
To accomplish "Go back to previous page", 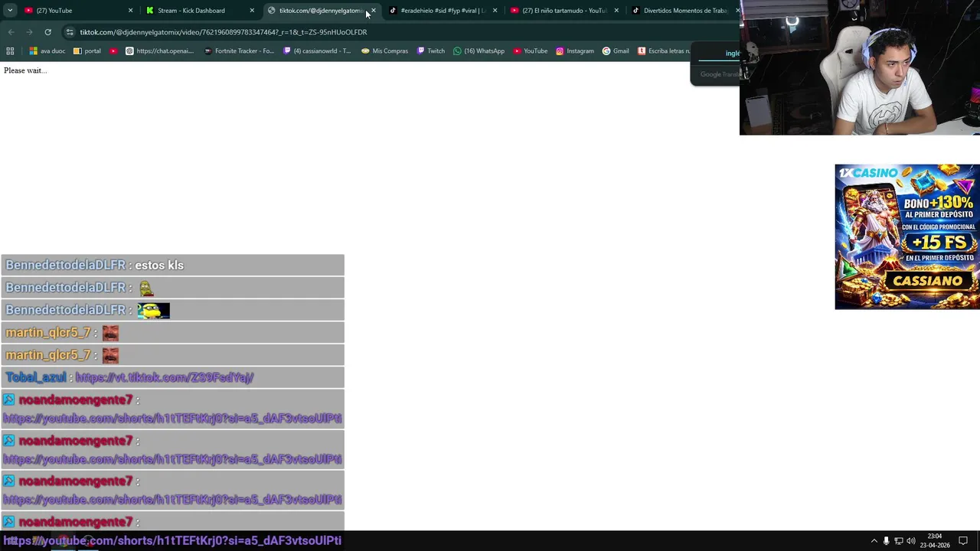I will click(11, 32).
